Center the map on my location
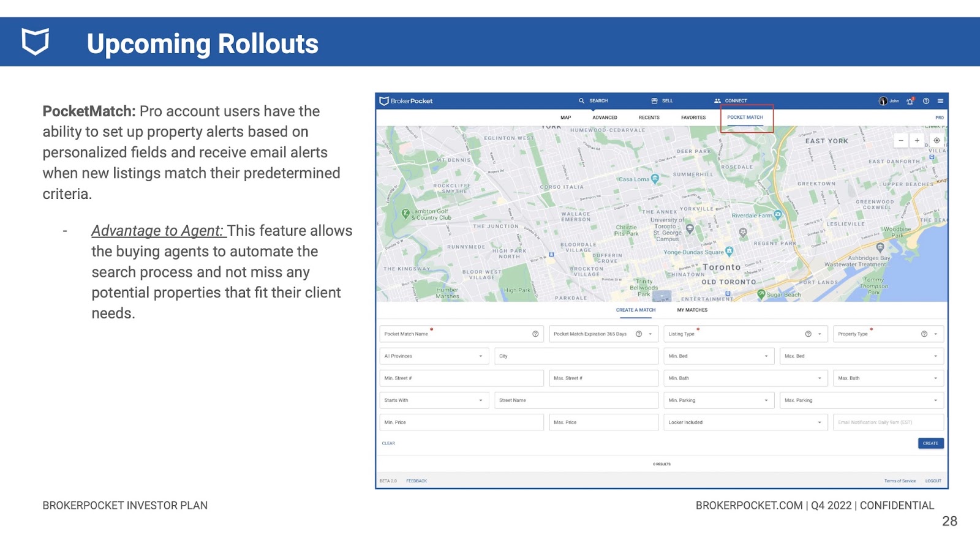This screenshot has width=980, height=551. click(937, 140)
